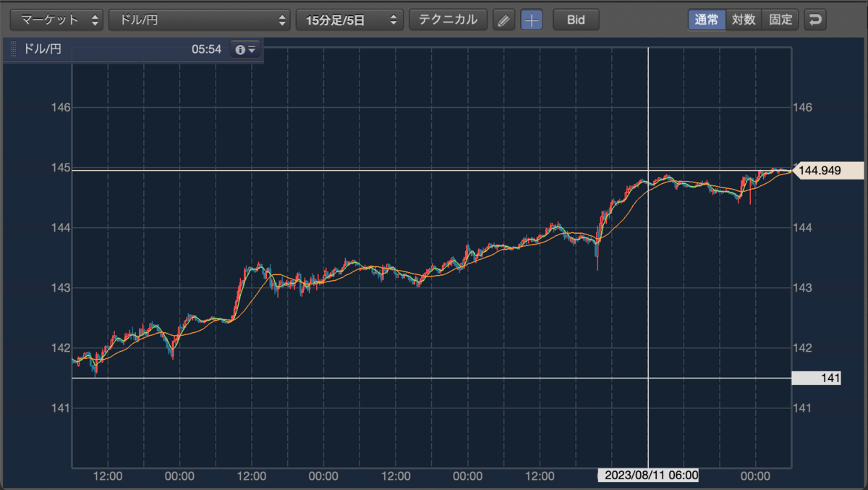The image size is (868, 490).
Task: Click the Bid price button
Action: coord(576,20)
